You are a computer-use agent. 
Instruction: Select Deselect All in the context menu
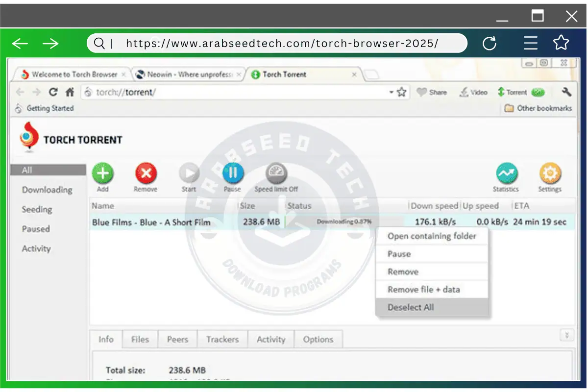coord(411,307)
